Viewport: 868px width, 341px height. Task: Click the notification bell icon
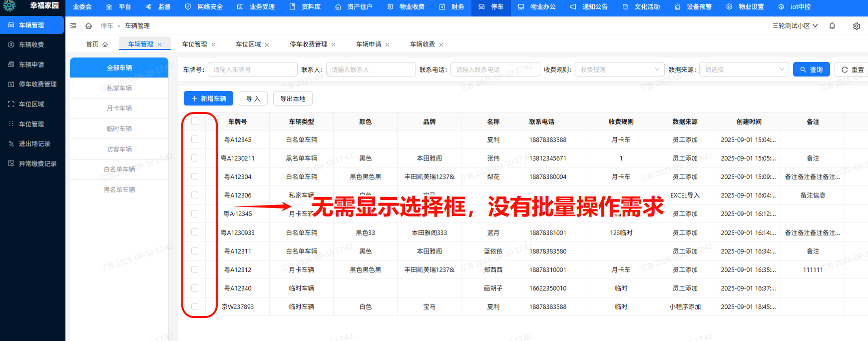(x=832, y=26)
